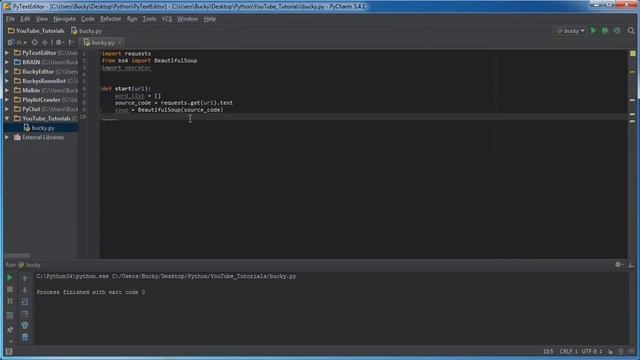The width and height of the screenshot is (640, 360).
Task: Open Project panel settings gear
Action: (59, 42)
